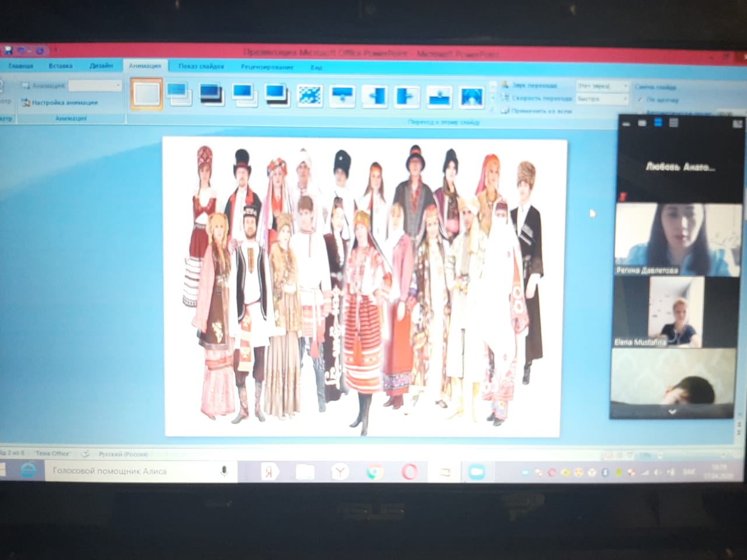Apply the tenth transition effect in the gallery
The image size is (747, 560).
click(439, 96)
